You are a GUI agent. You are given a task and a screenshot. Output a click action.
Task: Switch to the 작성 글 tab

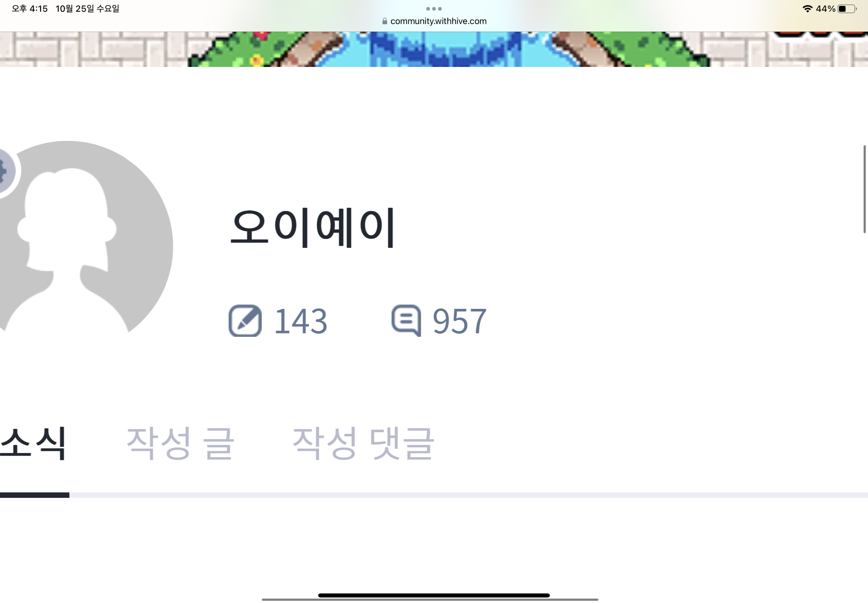pos(180,443)
